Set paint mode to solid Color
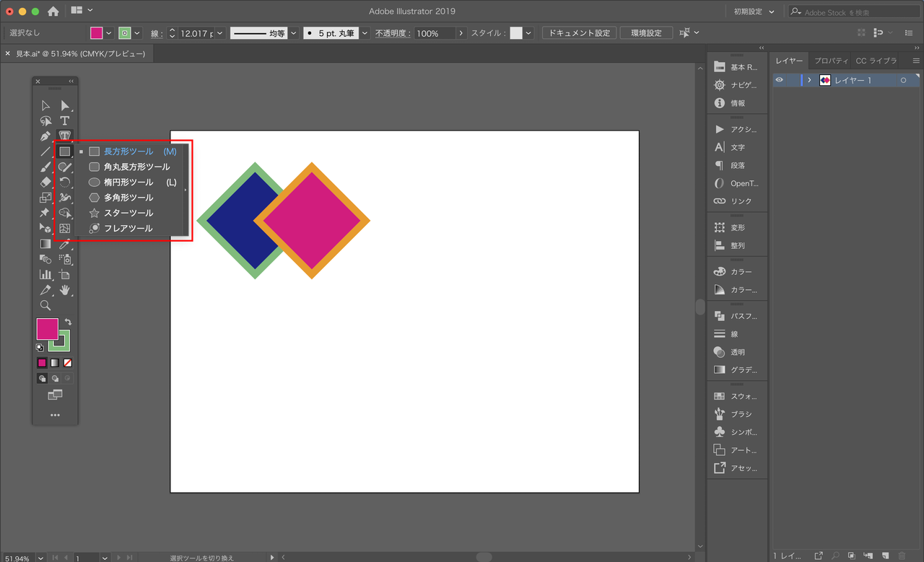 (42, 363)
